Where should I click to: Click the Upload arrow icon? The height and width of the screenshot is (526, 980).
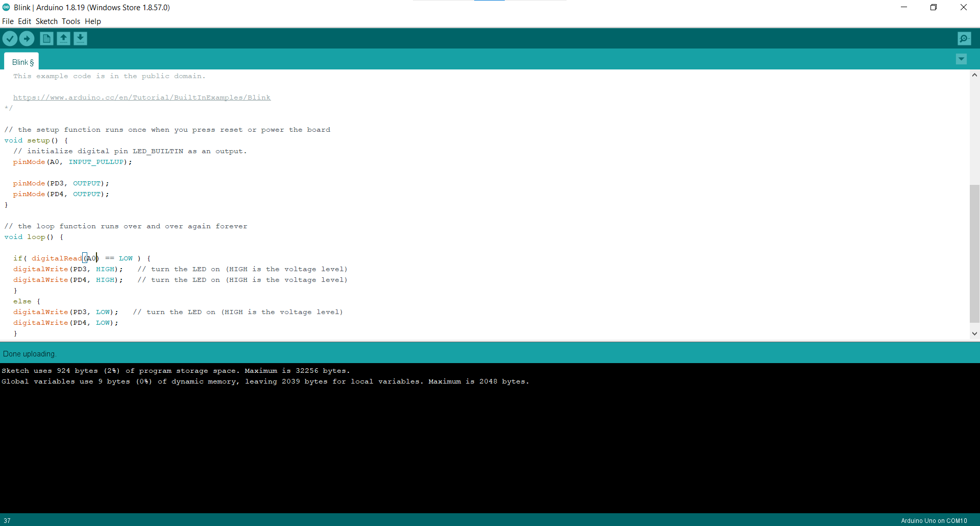coord(27,38)
